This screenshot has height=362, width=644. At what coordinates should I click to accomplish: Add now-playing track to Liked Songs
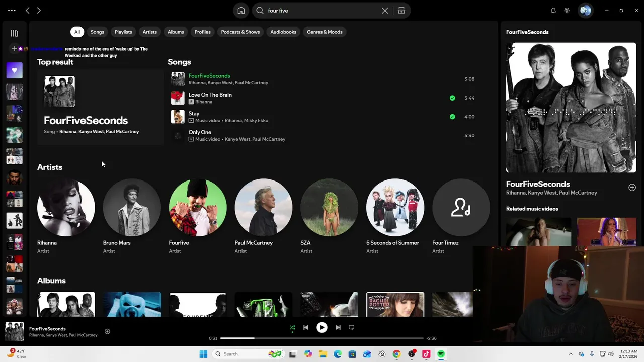point(107,332)
